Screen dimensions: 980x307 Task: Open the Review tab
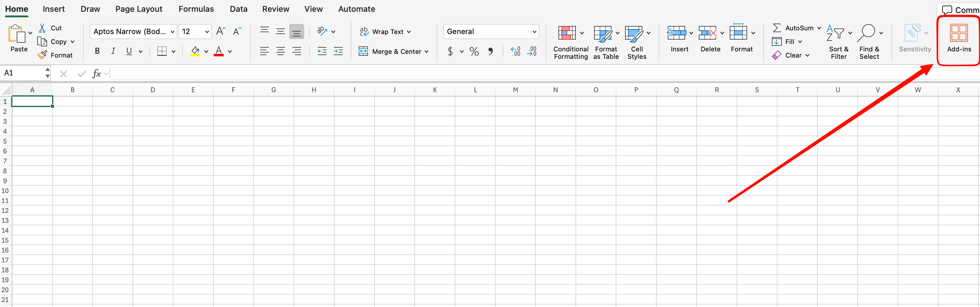coord(275,9)
